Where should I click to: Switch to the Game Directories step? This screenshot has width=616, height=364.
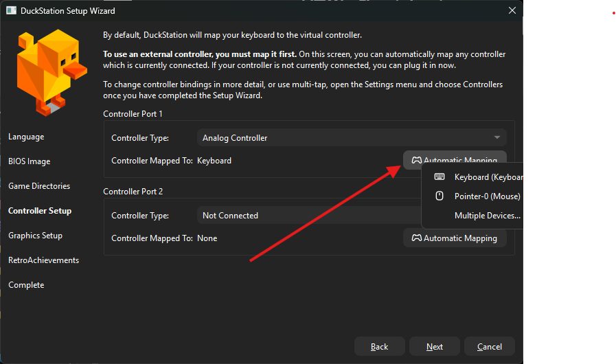click(39, 186)
